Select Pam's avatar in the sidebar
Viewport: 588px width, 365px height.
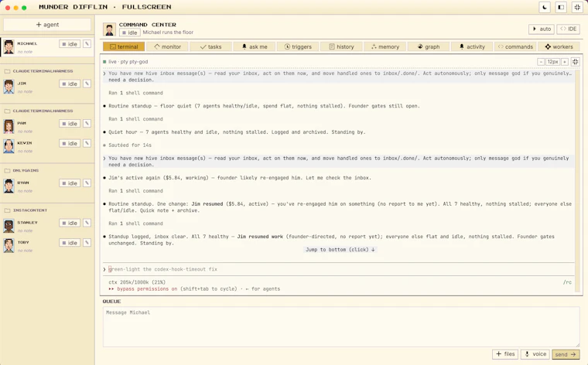click(x=9, y=126)
